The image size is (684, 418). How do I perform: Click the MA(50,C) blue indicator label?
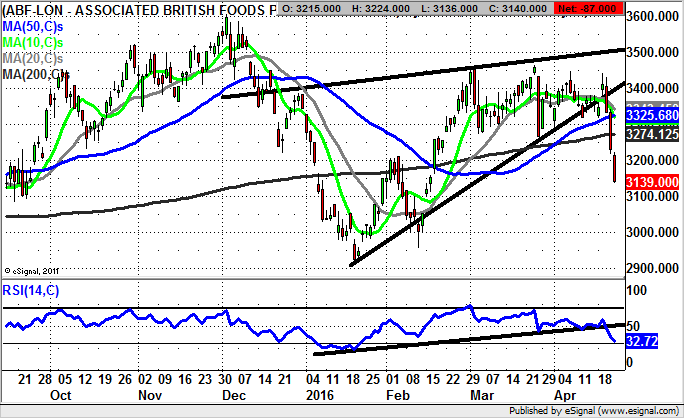coord(32,26)
